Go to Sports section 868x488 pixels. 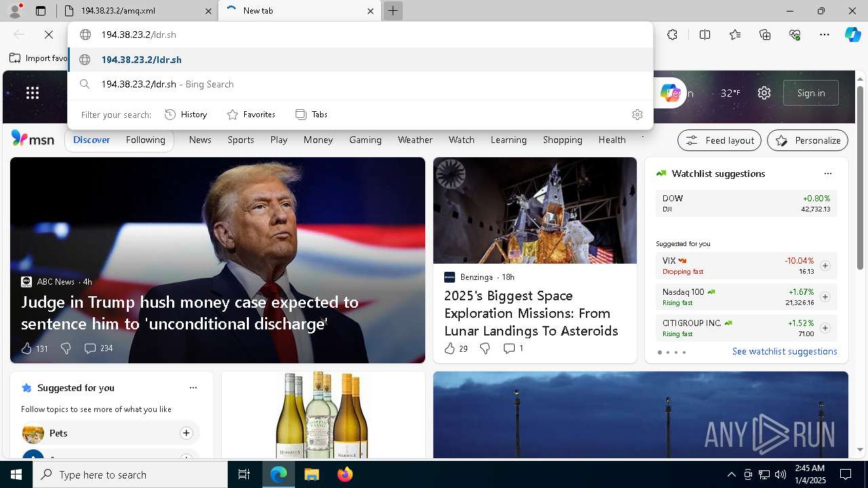click(241, 140)
